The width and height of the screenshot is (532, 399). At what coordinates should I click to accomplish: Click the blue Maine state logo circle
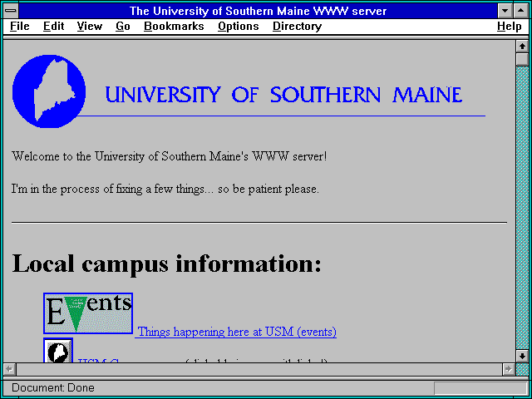coord(49,91)
